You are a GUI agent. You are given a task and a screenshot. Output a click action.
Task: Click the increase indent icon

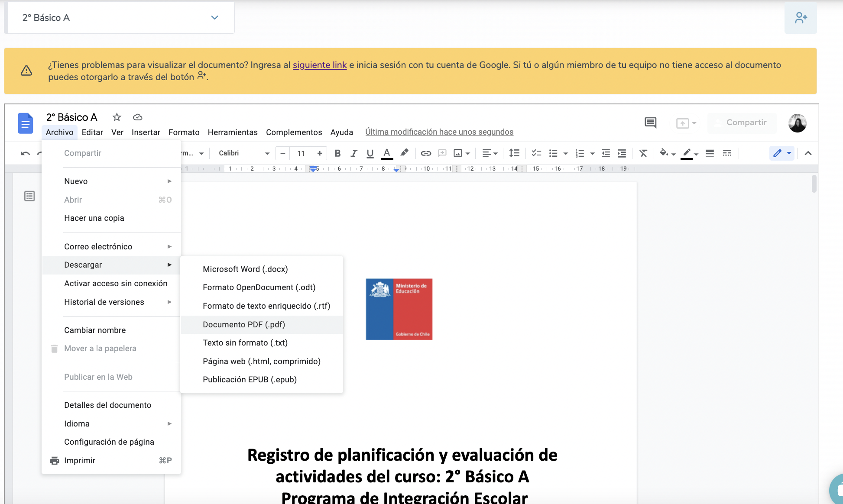pyautogui.click(x=622, y=153)
